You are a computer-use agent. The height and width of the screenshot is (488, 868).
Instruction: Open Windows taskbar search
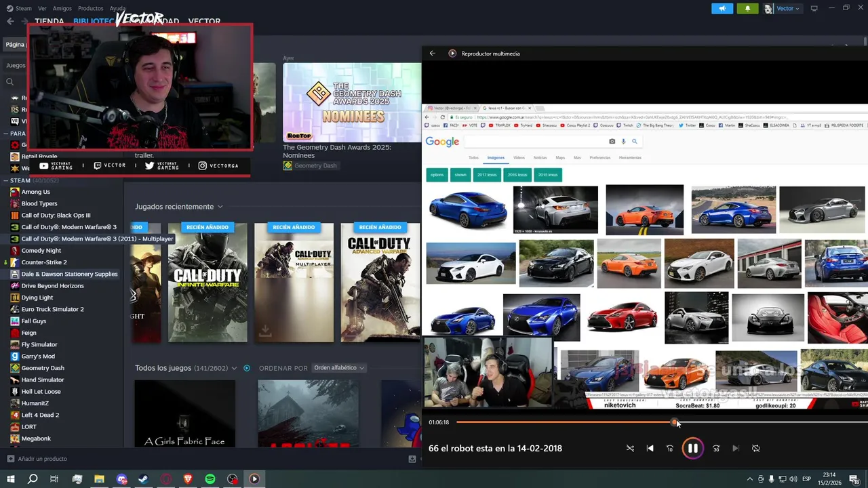coord(33,479)
